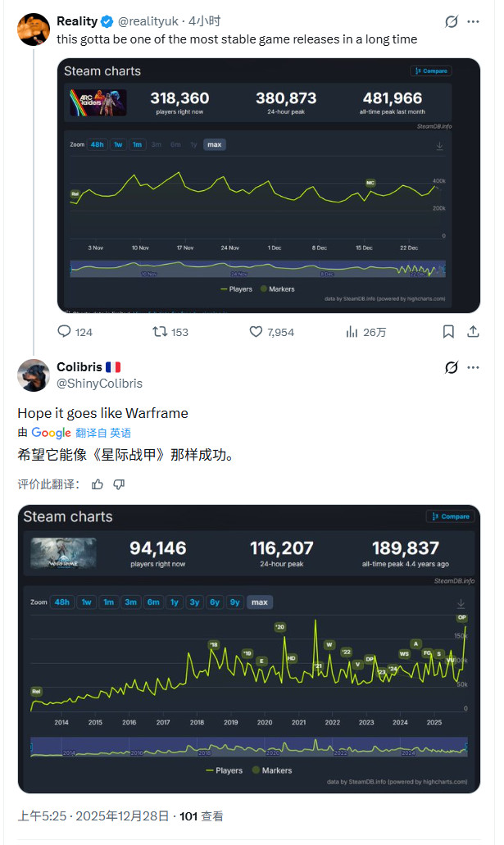Thumbs up the translation
The image size is (504, 845).
[98, 484]
